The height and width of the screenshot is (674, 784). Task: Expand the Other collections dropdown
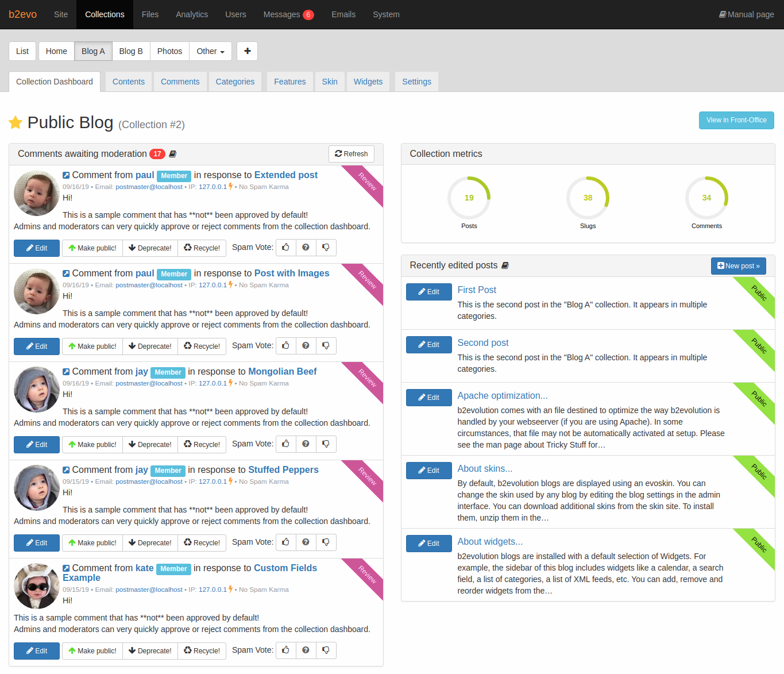click(210, 51)
